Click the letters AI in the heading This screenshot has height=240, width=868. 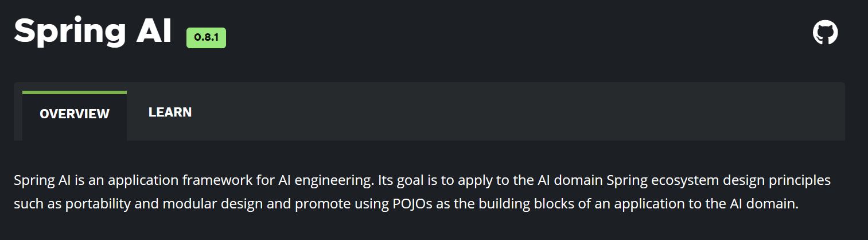tap(154, 30)
